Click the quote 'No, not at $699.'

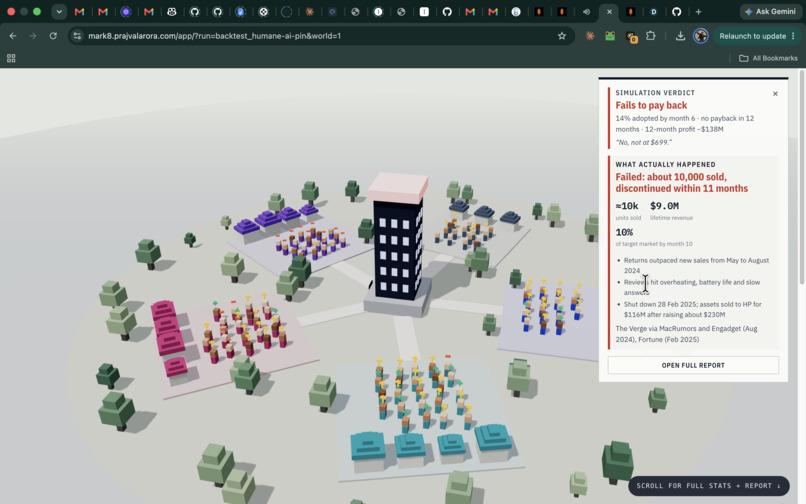click(644, 142)
